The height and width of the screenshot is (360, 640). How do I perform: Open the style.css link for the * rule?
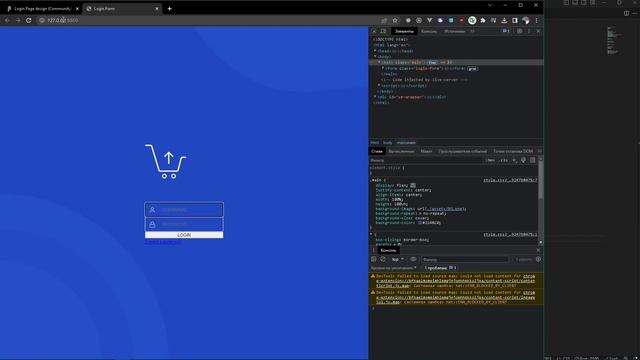510,235
